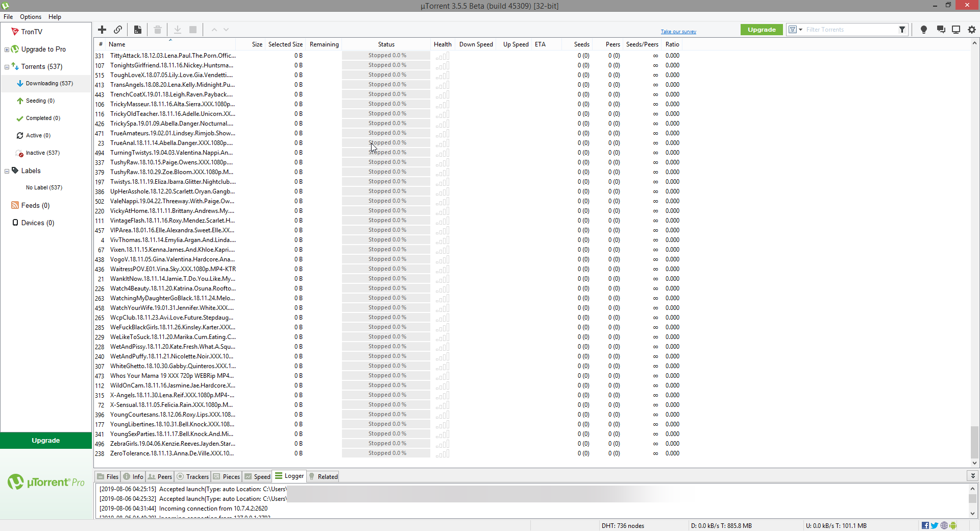Collapse the Labels tree node
Image resolution: width=980 pixels, height=531 pixels.
coord(7,171)
